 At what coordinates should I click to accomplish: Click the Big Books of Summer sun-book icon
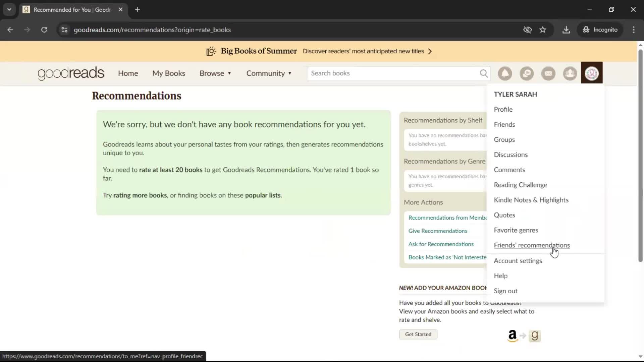tap(211, 51)
